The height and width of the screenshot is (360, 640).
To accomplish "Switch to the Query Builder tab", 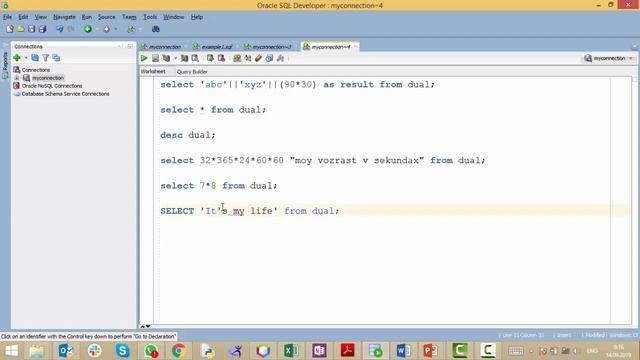I will (x=192, y=72).
